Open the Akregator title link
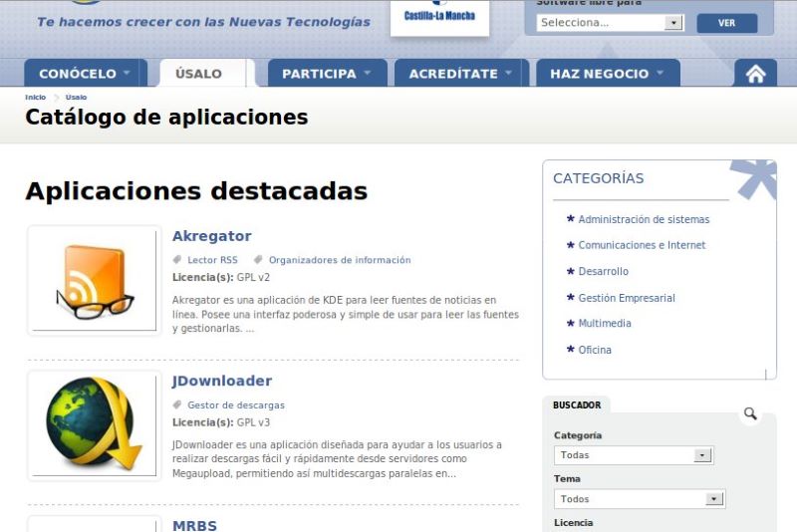Screen dimensions: 797x532 pos(212,236)
